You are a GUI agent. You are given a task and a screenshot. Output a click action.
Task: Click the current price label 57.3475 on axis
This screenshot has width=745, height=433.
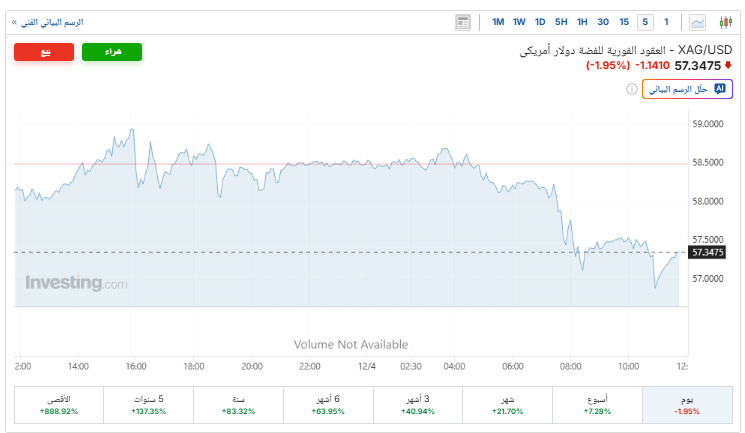(706, 253)
